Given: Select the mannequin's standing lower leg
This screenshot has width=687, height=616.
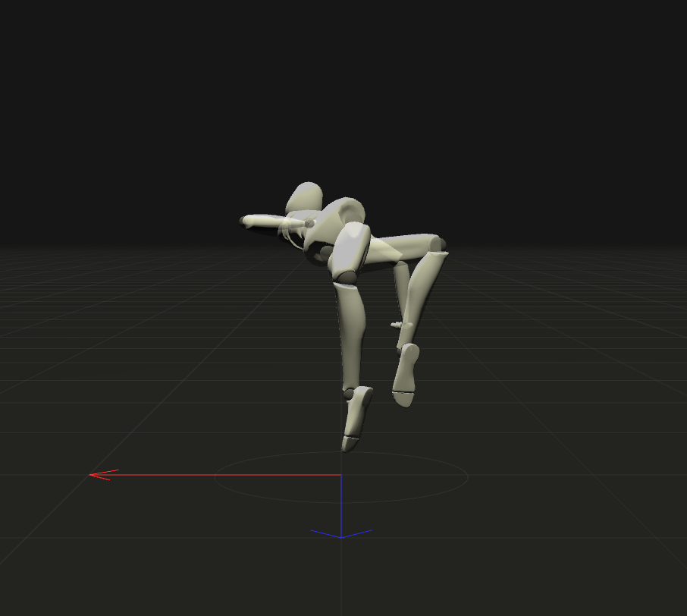Looking at the screenshot, I should click(350, 335).
